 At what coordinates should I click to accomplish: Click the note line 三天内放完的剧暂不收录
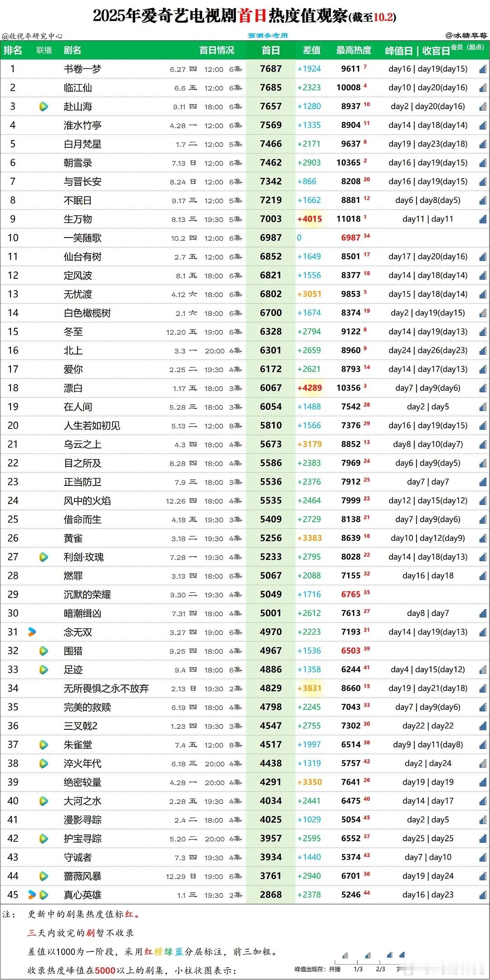coord(81,933)
